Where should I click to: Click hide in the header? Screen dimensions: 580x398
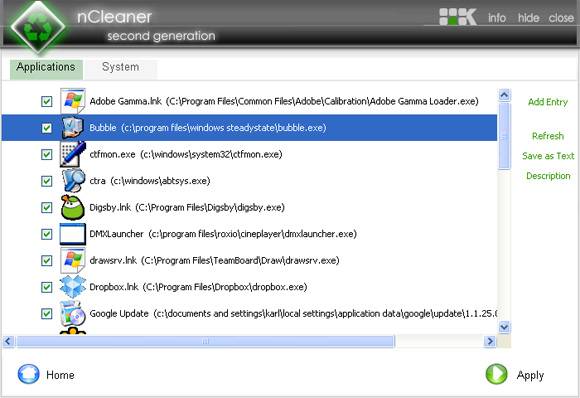pos(528,18)
